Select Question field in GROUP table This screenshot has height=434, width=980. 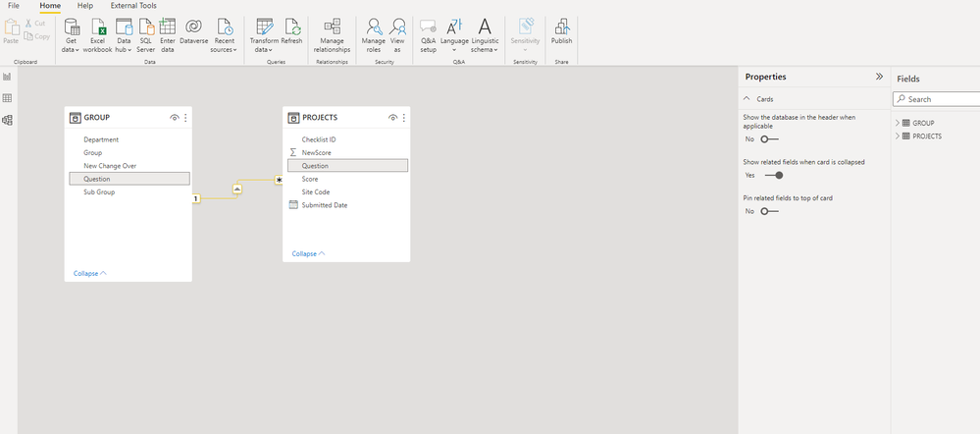tap(129, 179)
